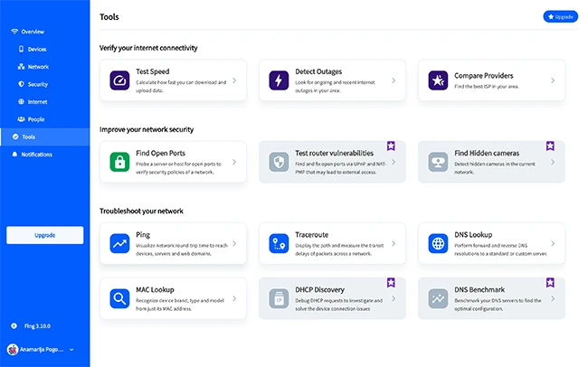
Task: Select Notifications in the sidebar
Action: pos(36,155)
